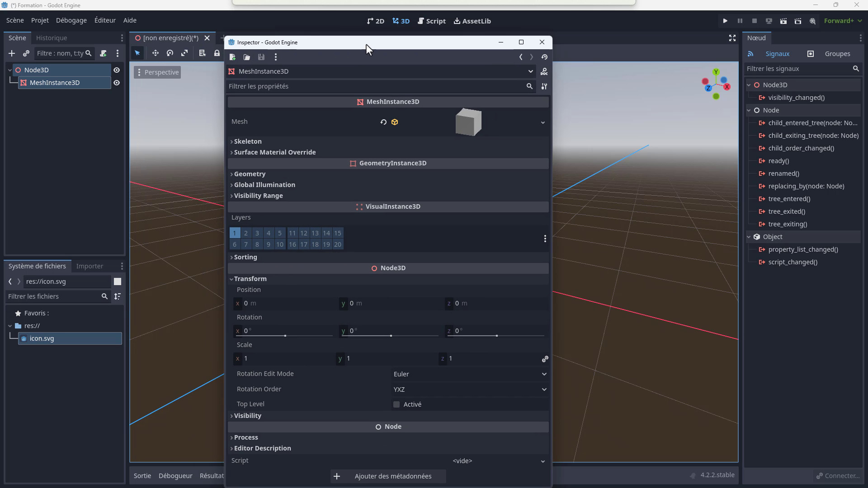This screenshot has height=488, width=868.
Task: Select the viewport Select Mode tool
Action: click(137, 53)
